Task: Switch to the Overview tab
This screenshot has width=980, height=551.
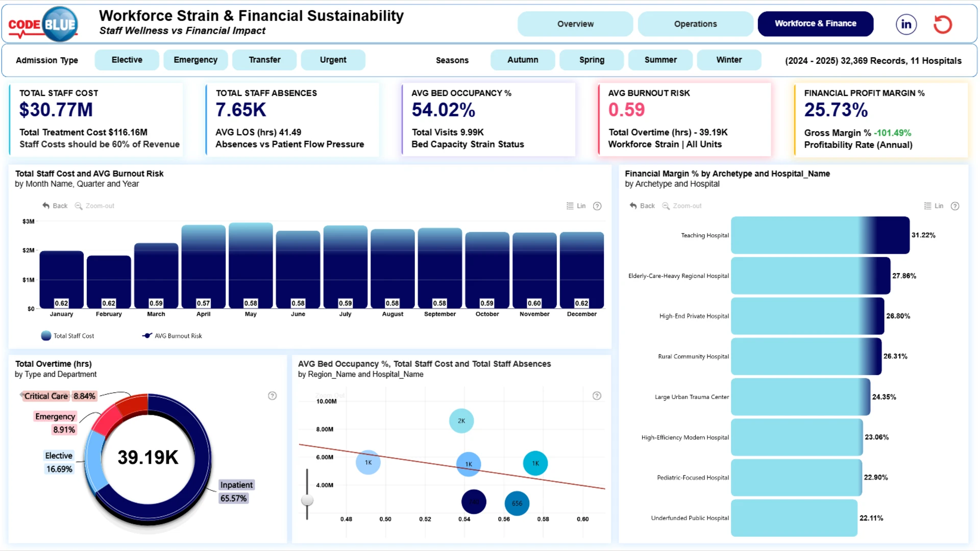Action: pyautogui.click(x=575, y=24)
